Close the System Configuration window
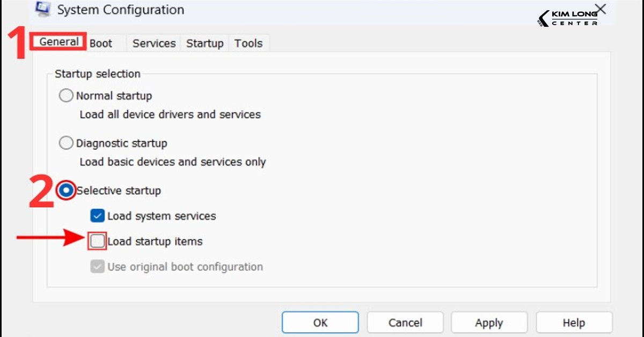This screenshot has width=644, height=337. click(x=601, y=9)
